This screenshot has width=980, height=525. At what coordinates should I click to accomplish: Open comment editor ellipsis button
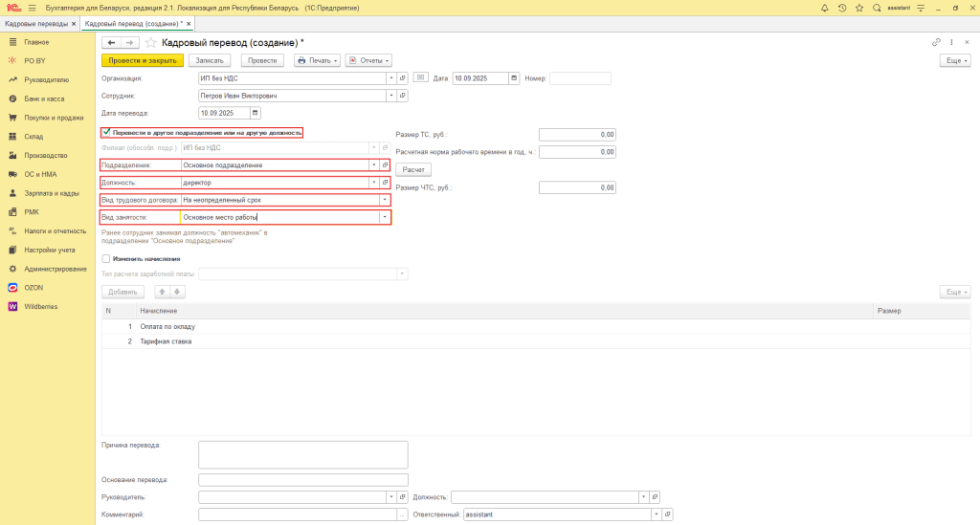click(x=403, y=514)
